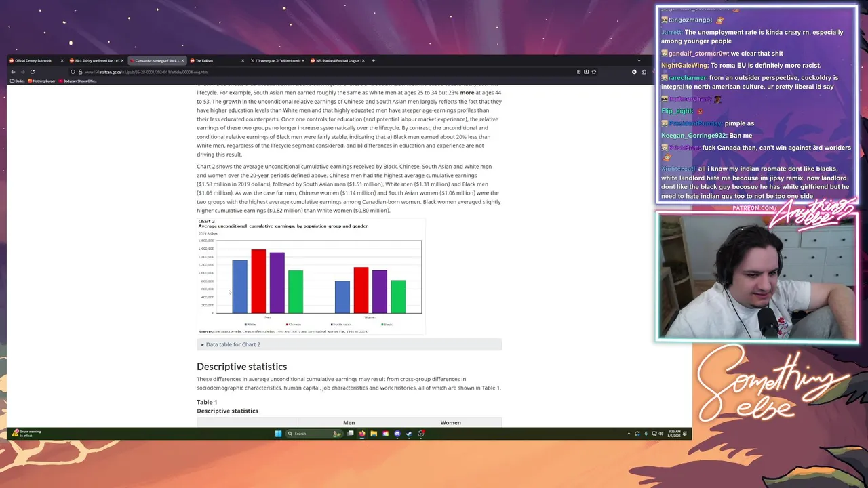Click NightGaleWing username in chat
868x488 pixels.
pyautogui.click(x=684, y=66)
